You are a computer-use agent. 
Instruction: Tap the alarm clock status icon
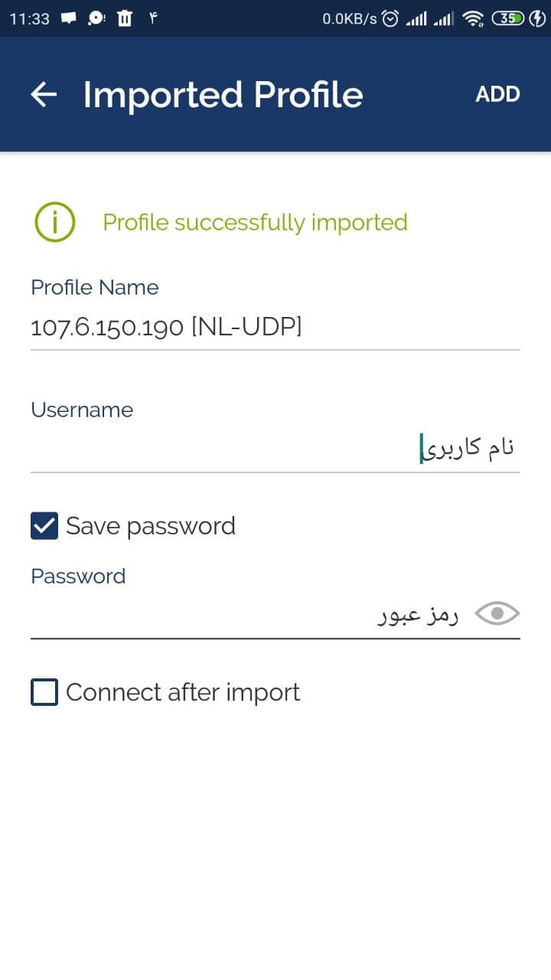point(390,18)
